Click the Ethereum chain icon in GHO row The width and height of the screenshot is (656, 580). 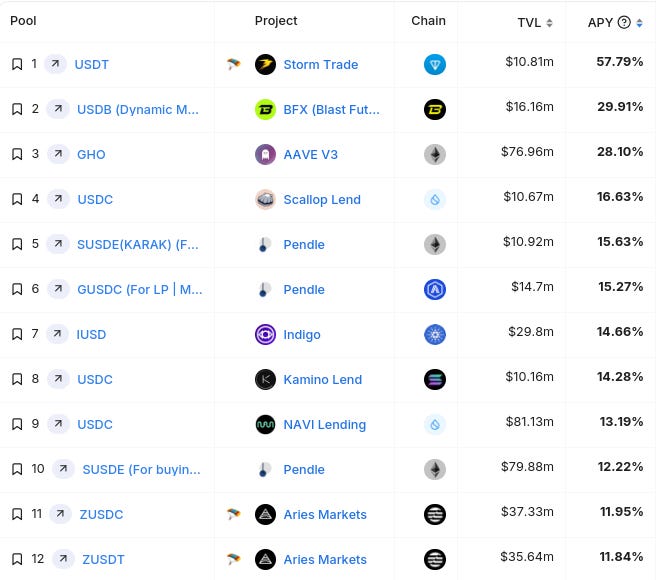coord(435,154)
